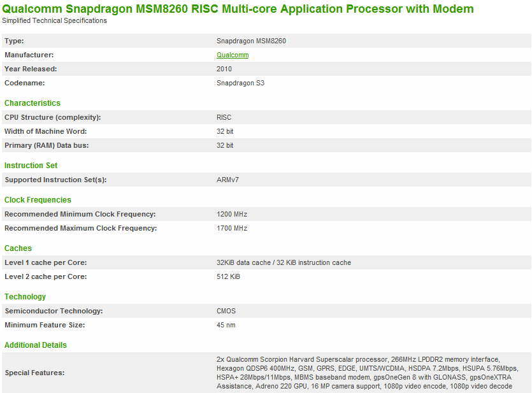Click the Year Released value 2010
The image size is (532, 393).
[224, 69]
